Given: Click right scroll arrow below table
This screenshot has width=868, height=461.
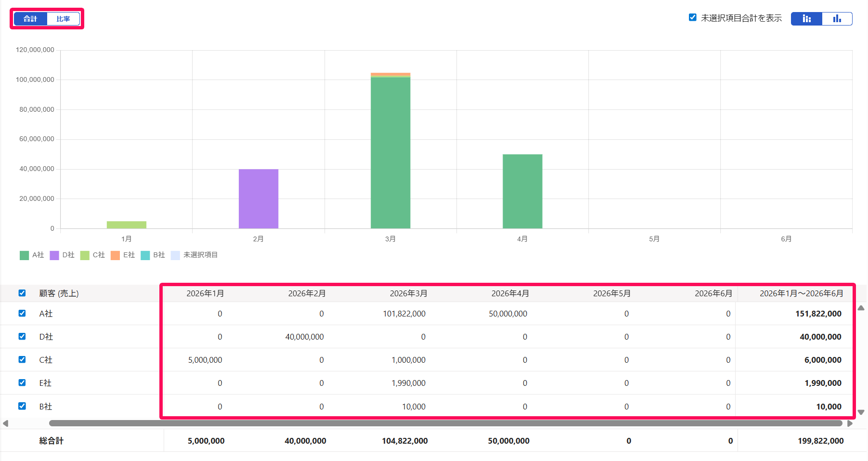Looking at the screenshot, I should tap(850, 423).
